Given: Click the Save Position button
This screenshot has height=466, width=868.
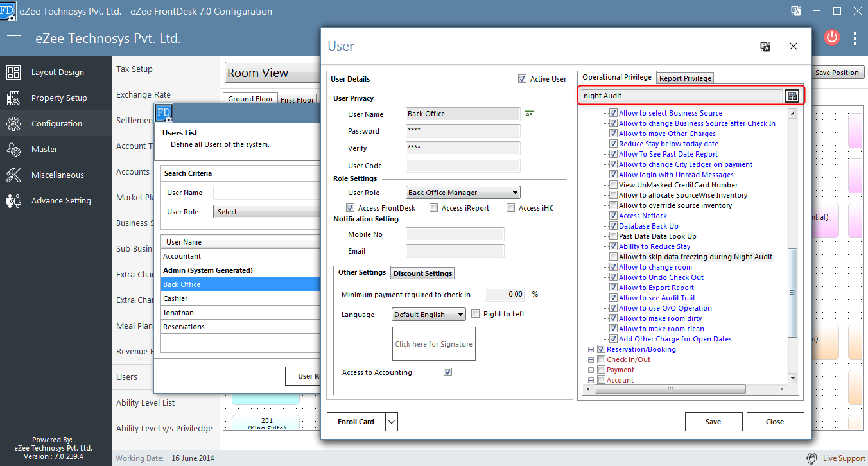Looking at the screenshot, I should pyautogui.click(x=837, y=73).
